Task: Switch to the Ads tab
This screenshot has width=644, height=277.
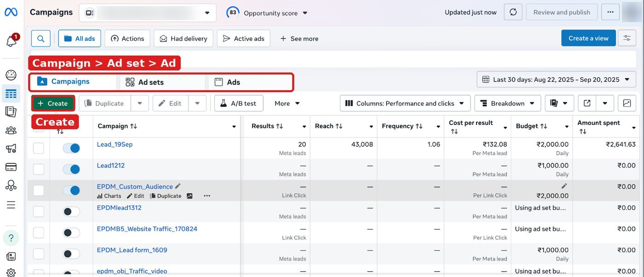Action: 250,82
